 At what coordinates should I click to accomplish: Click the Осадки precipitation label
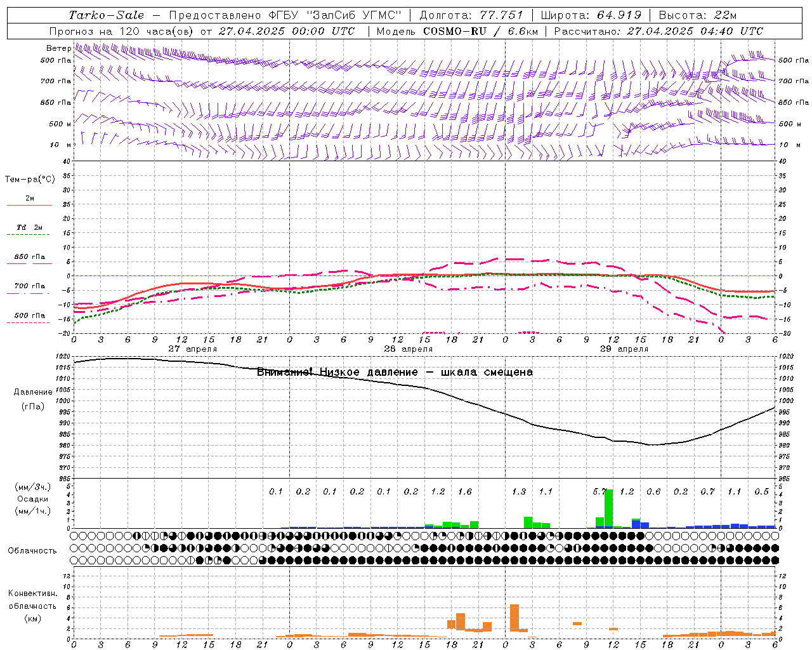33,499
